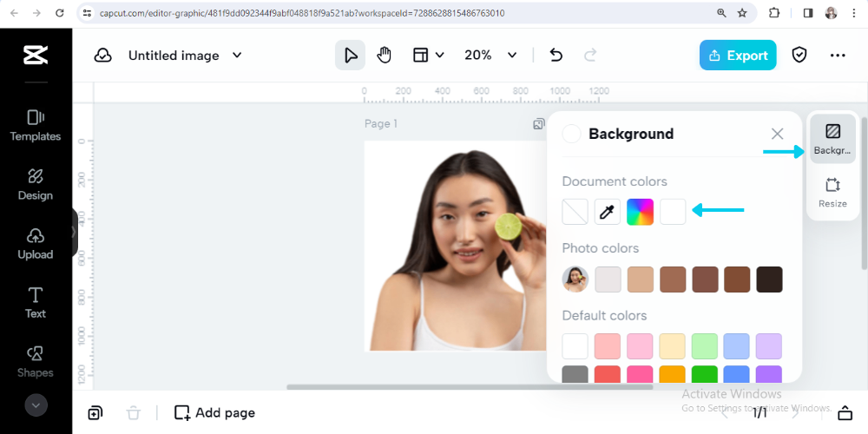
Task: Select the bright green default color swatch
Action: (x=704, y=374)
